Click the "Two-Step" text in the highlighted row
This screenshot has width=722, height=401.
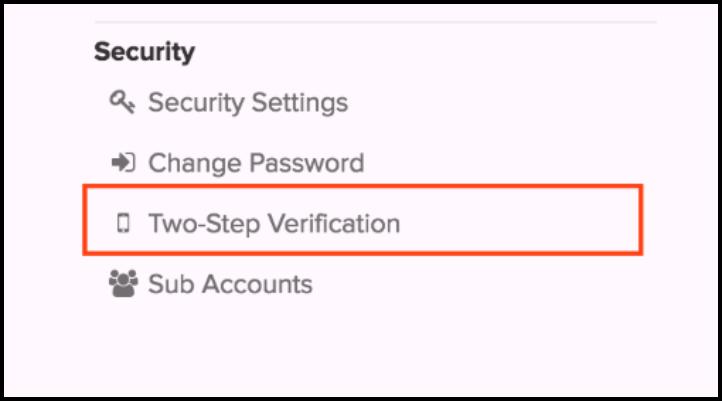[x=202, y=223]
